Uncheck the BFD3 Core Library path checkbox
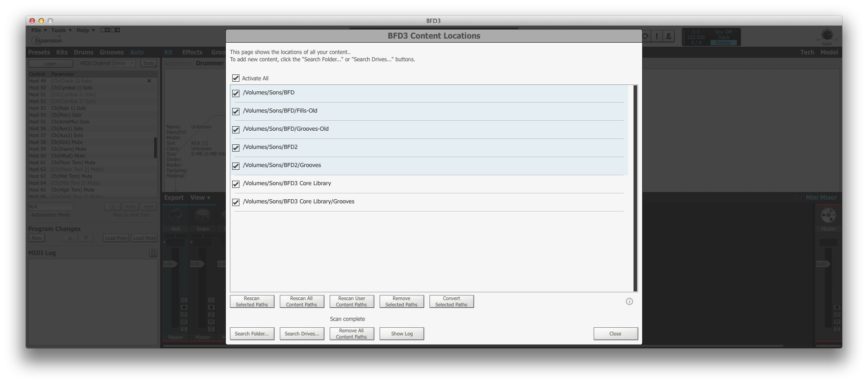Image resolution: width=868 pixels, height=384 pixels. (x=236, y=184)
